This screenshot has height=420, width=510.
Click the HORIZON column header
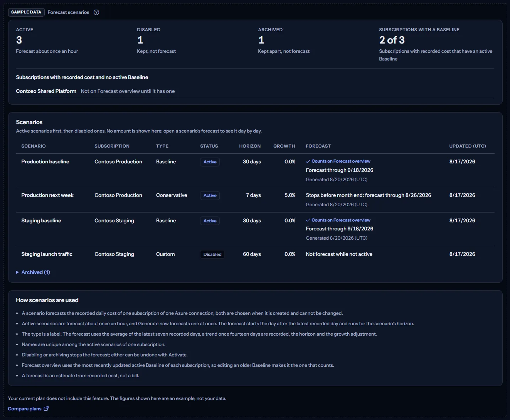point(250,146)
